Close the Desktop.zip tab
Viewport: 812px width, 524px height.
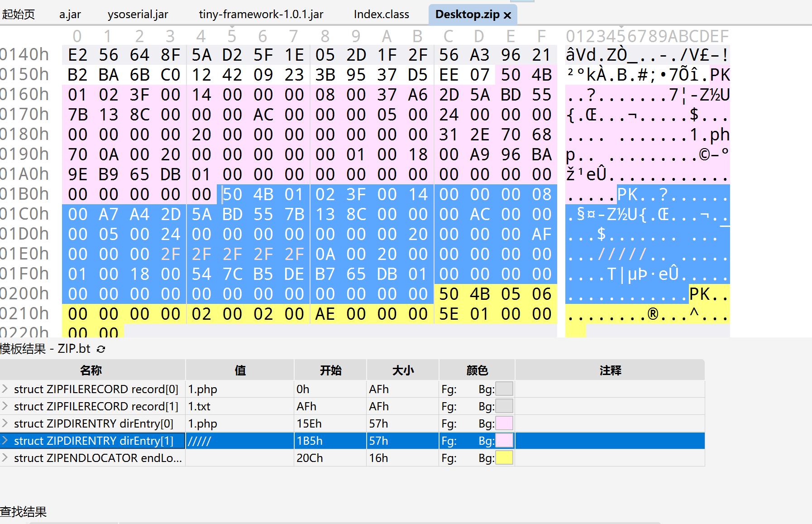(x=507, y=15)
